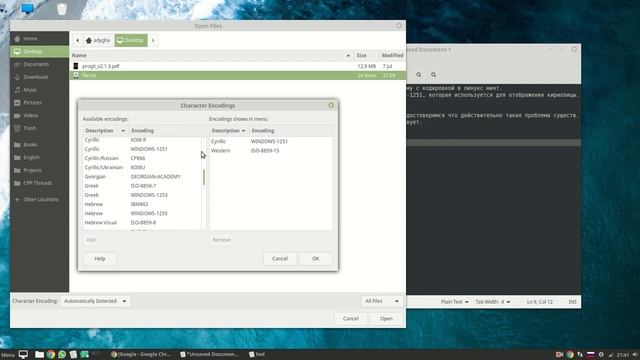
Task: Select Cyrillic/Russian CP866 encoding row
Action: click(x=142, y=158)
